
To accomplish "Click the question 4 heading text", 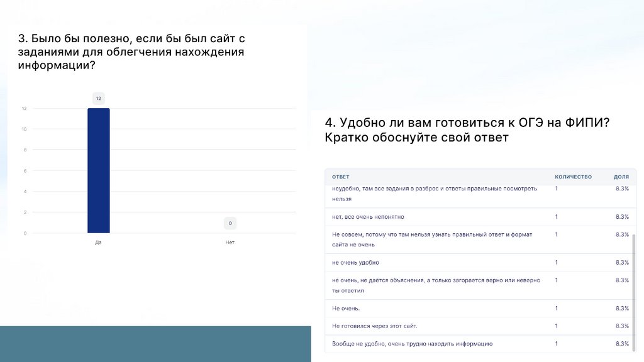I will point(467,129).
